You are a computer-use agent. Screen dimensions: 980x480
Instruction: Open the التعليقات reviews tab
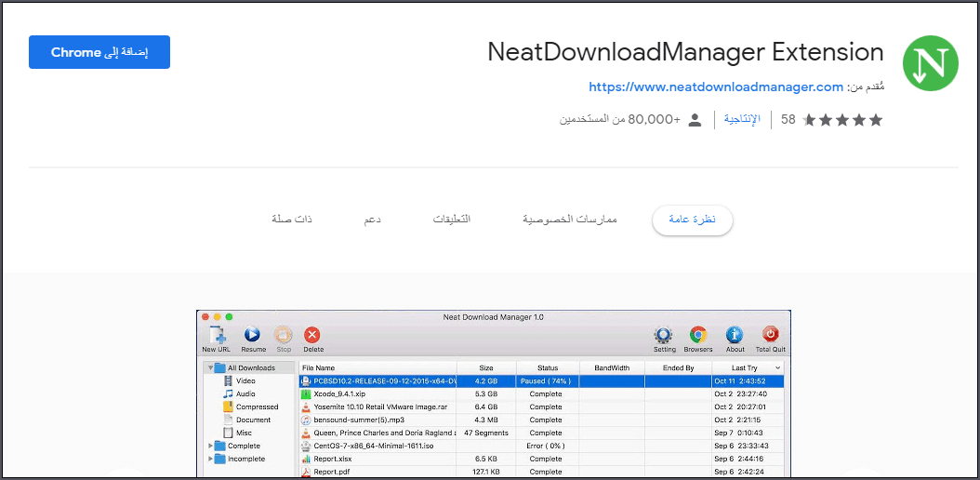[x=452, y=220]
